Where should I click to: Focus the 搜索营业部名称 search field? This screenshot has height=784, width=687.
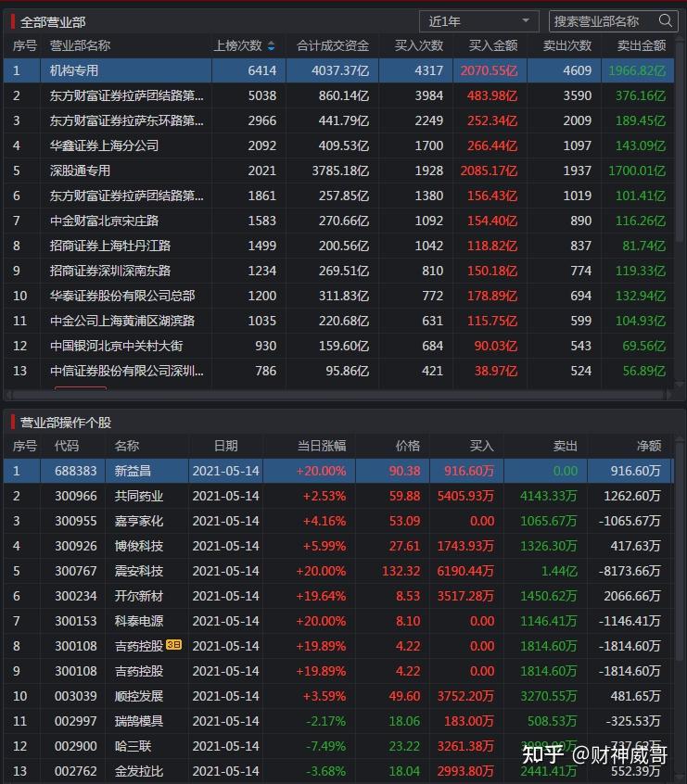click(613, 21)
